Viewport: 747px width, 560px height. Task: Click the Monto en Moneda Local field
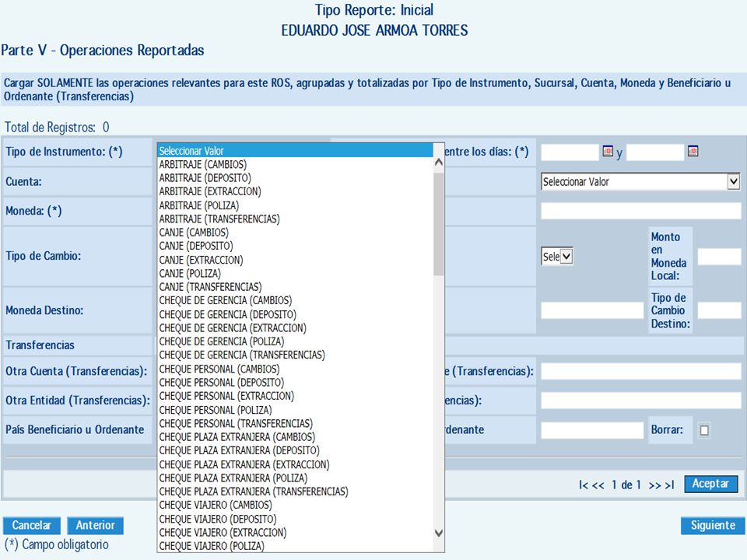point(719,257)
